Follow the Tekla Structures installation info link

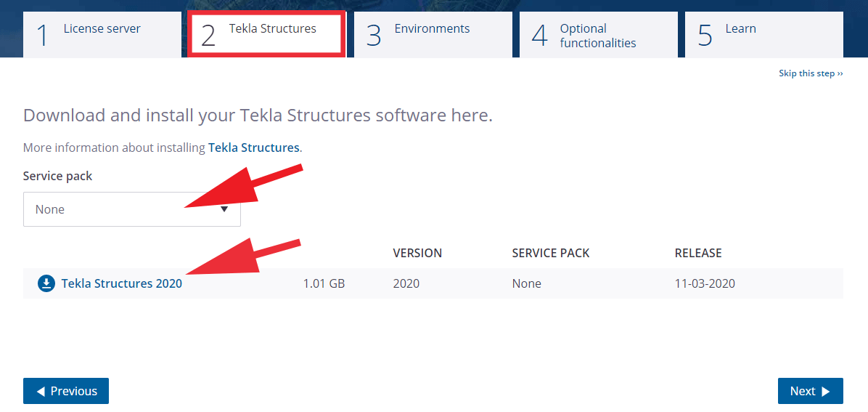point(254,148)
